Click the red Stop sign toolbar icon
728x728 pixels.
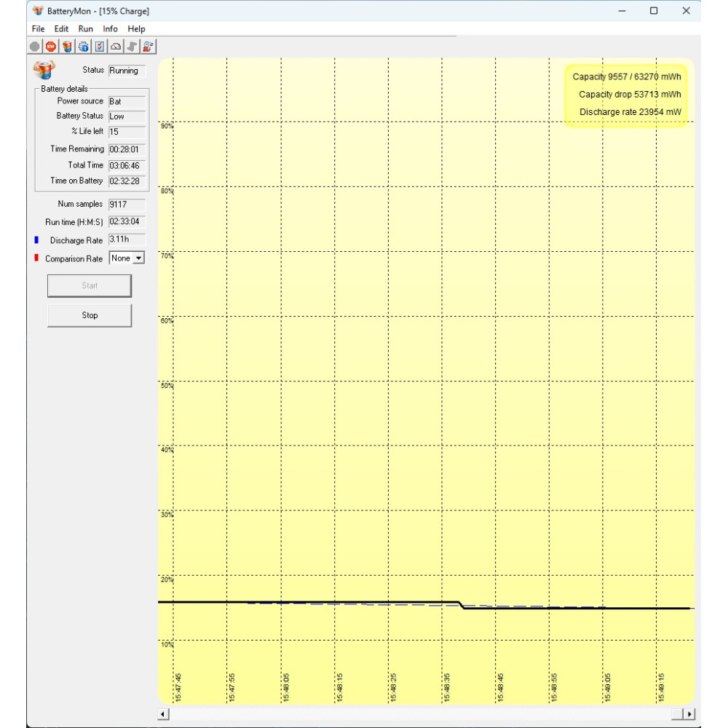pos(51,47)
